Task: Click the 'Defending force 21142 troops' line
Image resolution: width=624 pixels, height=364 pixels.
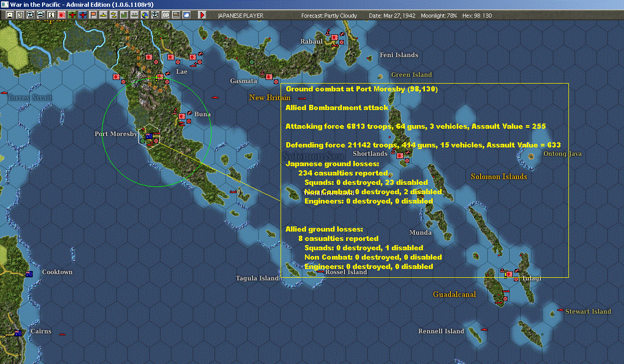Action: 423,145
